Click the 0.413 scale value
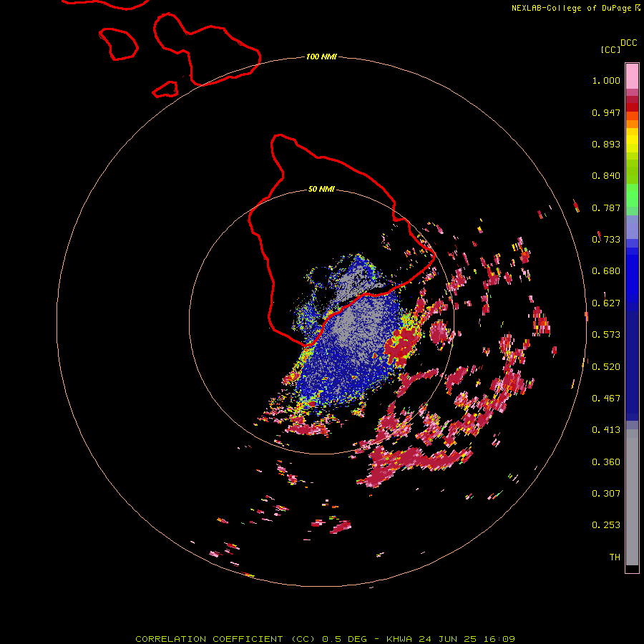Viewport: 644px width, 644px height. point(606,430)
